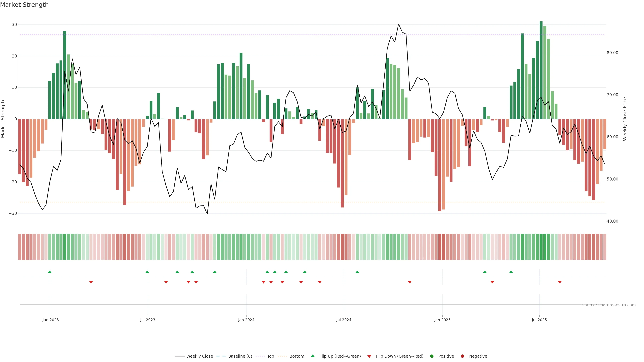The height and width of the screenshot is (362, 644).
Task: Click the last red flip-down triangle after Jul 2025
Action: [560, 282]
